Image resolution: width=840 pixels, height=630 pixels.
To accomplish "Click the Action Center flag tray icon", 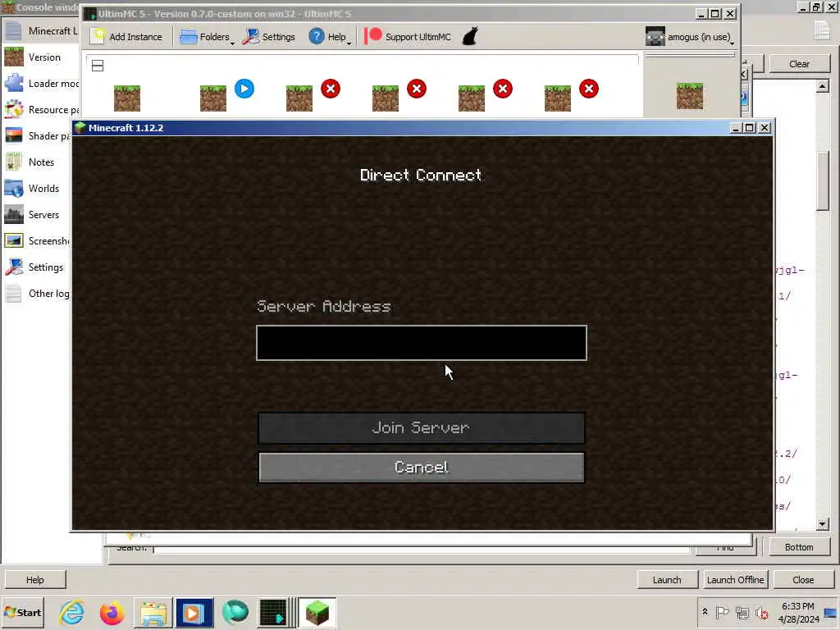I will click(722, 612).
